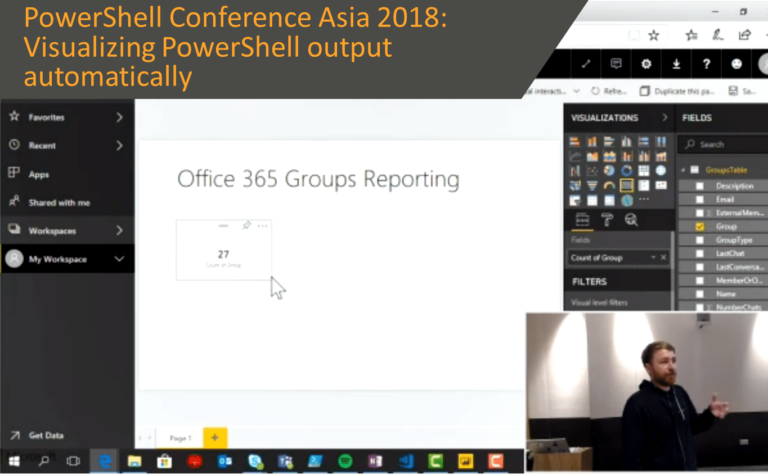Screen dimensions: 768x474
Task: Select the ArcGIS globe map visualization
Action: pyautogui.click(x=626, y=200)
